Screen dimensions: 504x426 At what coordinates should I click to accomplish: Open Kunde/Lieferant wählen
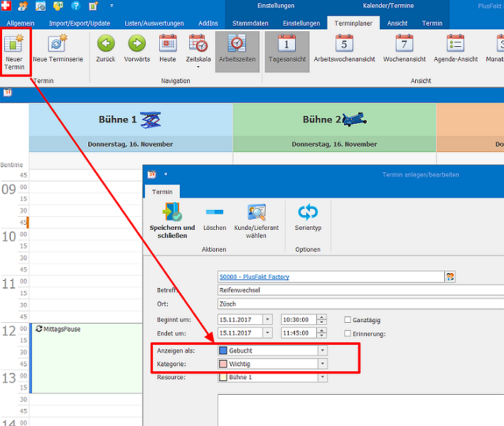click(x=256, y=220)
